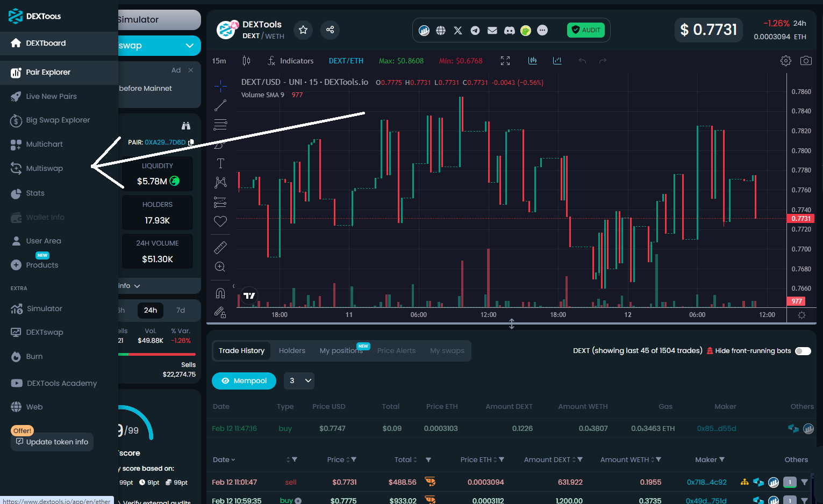The width and height of the screenshot is (823, 504).
Task: Open the mempool count dropdown showing 3
Action: 299,381
